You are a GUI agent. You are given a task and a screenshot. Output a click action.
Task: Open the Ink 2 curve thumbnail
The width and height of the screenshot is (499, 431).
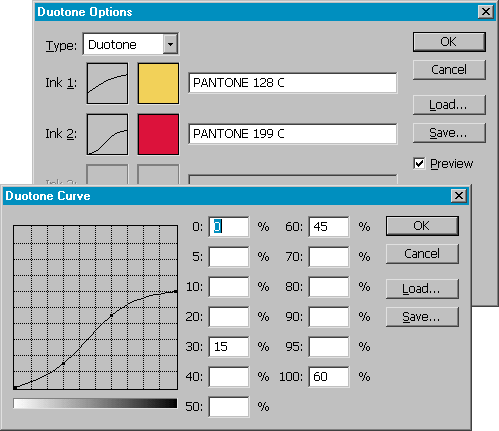[107, 134]
